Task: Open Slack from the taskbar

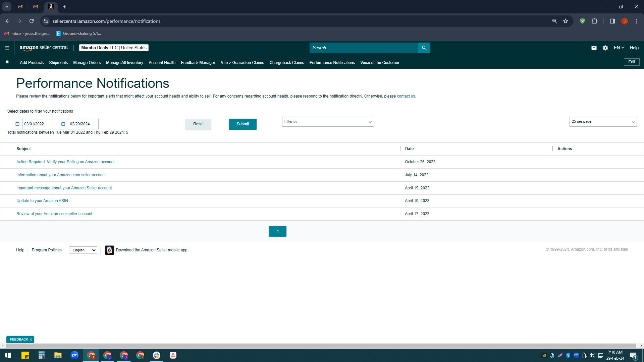Action: 157,355
